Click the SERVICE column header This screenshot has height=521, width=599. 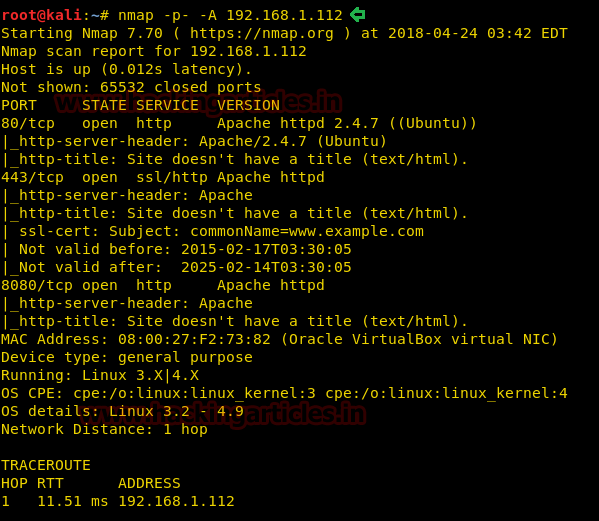[x=167, y=105]
